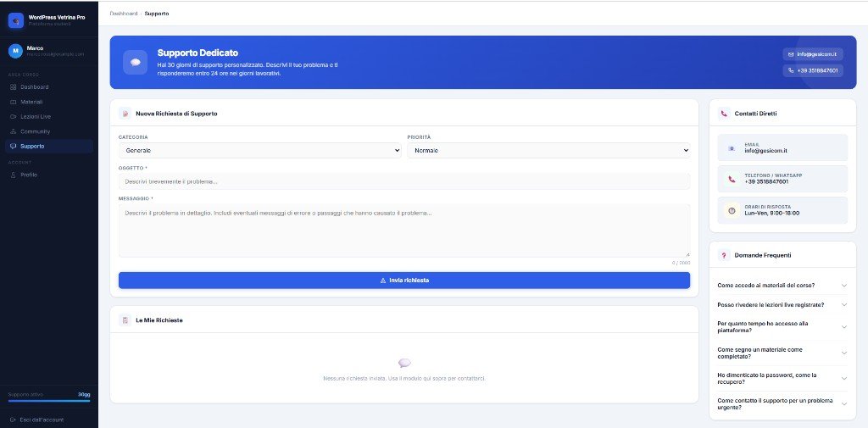Click the Community people icon
The height and width of the screenshot is (428, 868).
[x=14, y=131]
